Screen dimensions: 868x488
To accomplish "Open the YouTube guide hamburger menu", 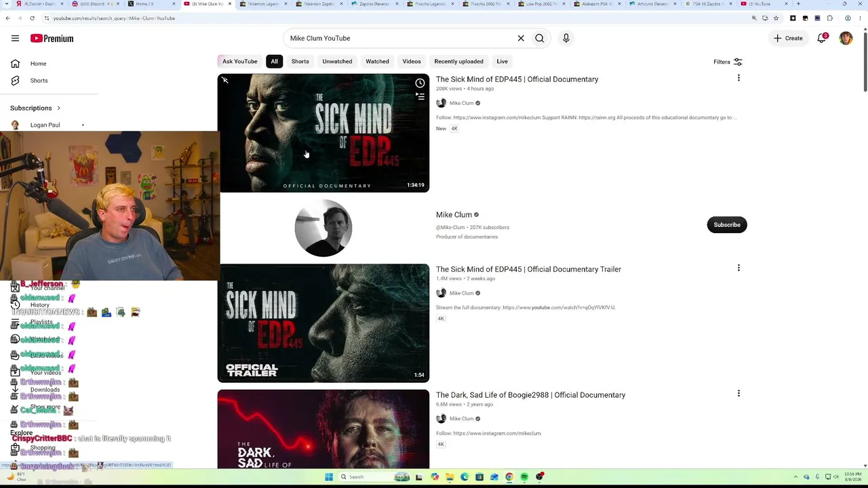I will pos(15,39).
